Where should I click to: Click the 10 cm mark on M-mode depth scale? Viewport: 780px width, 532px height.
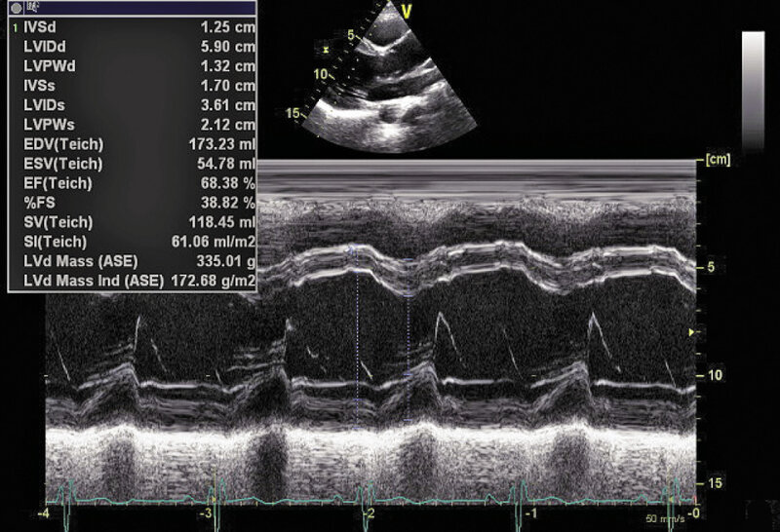715,375
